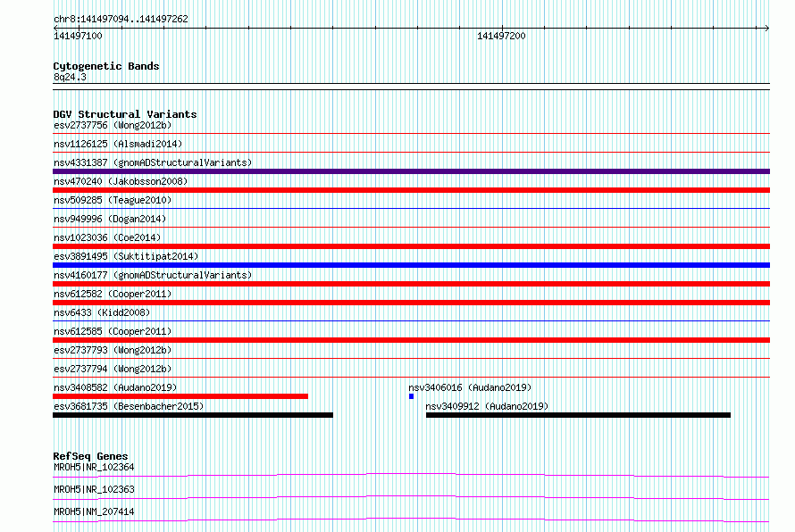Click the chr8:141497094..141497262 region label
The height and width of the screenshot is (532, 795).
point(121,19)
